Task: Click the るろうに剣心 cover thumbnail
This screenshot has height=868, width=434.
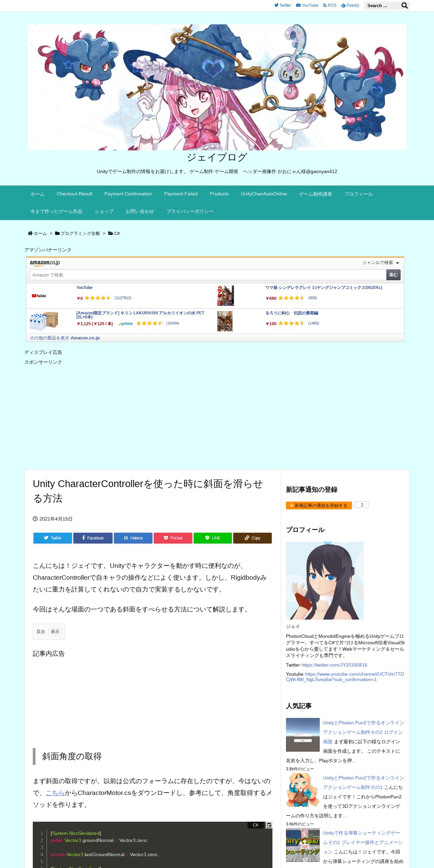Action: [x=225, y=321]
